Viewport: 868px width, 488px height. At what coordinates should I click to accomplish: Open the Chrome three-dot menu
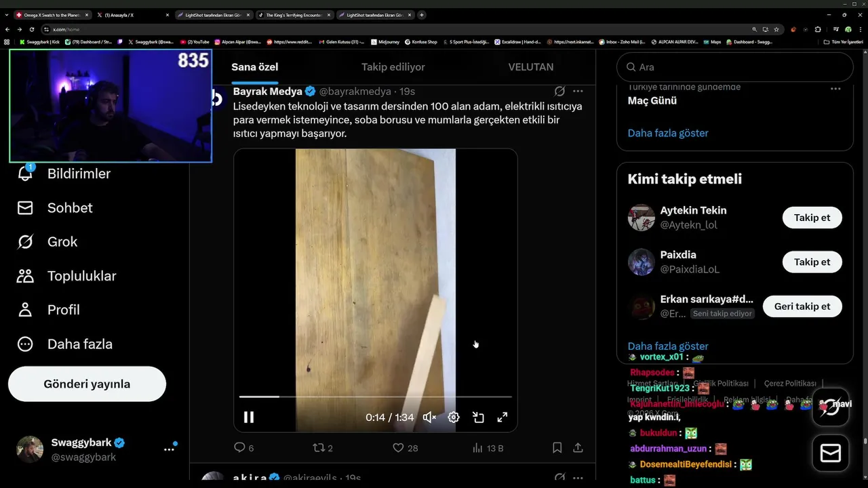[860, 29]
